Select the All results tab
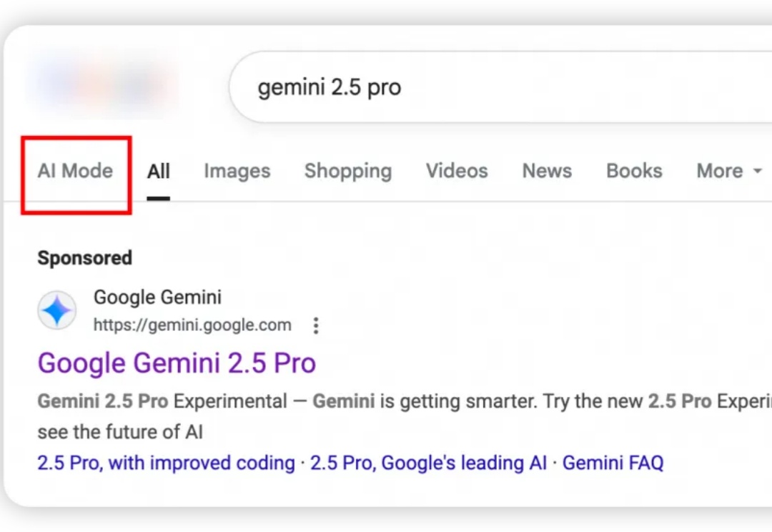Viewport: 772px width, 532px height. 159,172
